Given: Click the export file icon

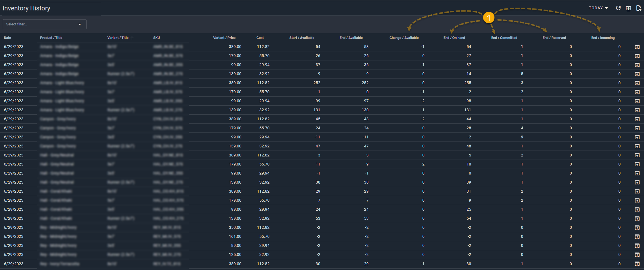Looking at the screenshot, I should click(x=639, y=8).
